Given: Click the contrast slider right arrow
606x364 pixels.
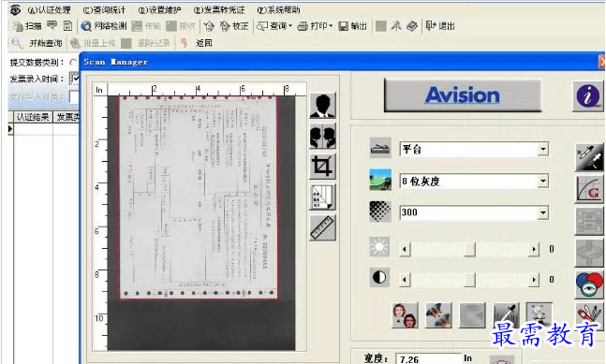Looking at the screenshot, I should (534, 280).
